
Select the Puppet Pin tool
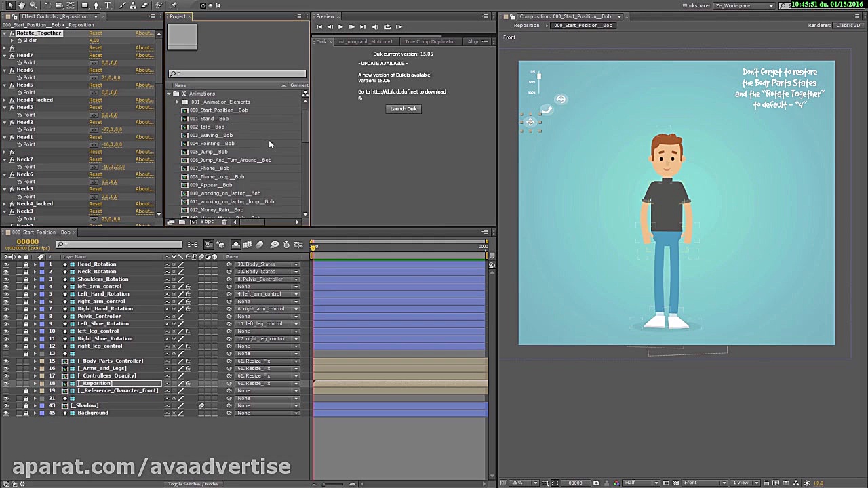click(x=174, y=5)
